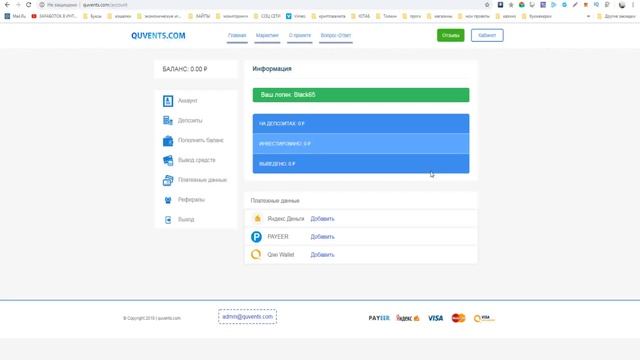Open the Депозиты icon in sidebar
Viewport: 640px width, 360px height.
click(x=168, y=120)
